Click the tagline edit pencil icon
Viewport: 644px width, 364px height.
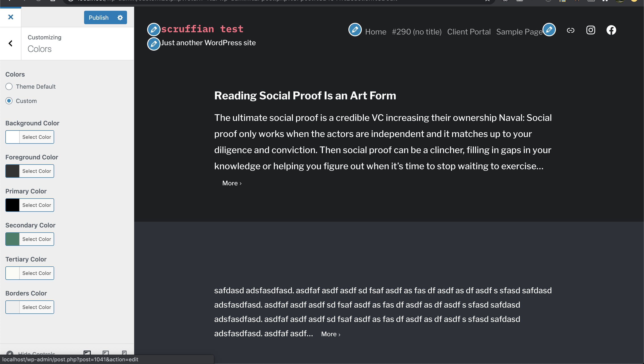pyautogui.click(x=153, y=44)
